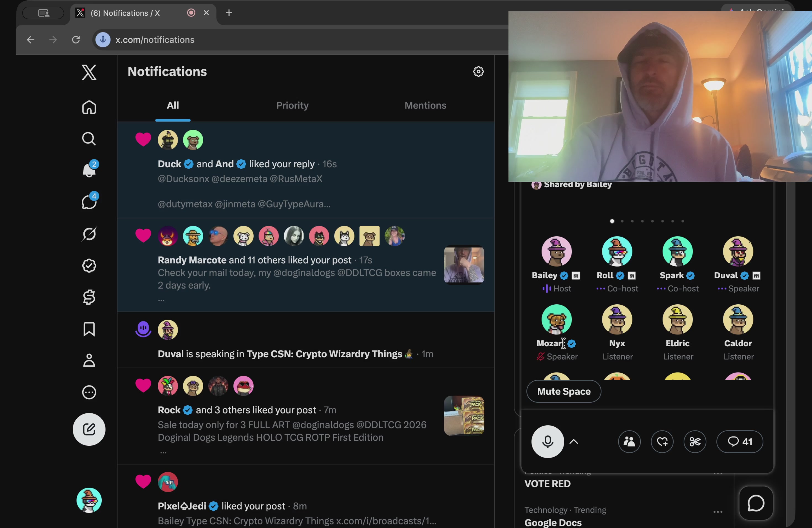
Task: Select Bailey host avatar in Space
Action: (557, 251)
